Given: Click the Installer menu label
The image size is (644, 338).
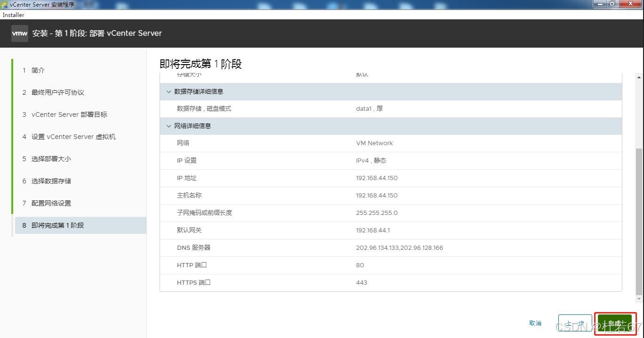Looking at the screenshot, I should pyautogui.click(x=14, y=15).
